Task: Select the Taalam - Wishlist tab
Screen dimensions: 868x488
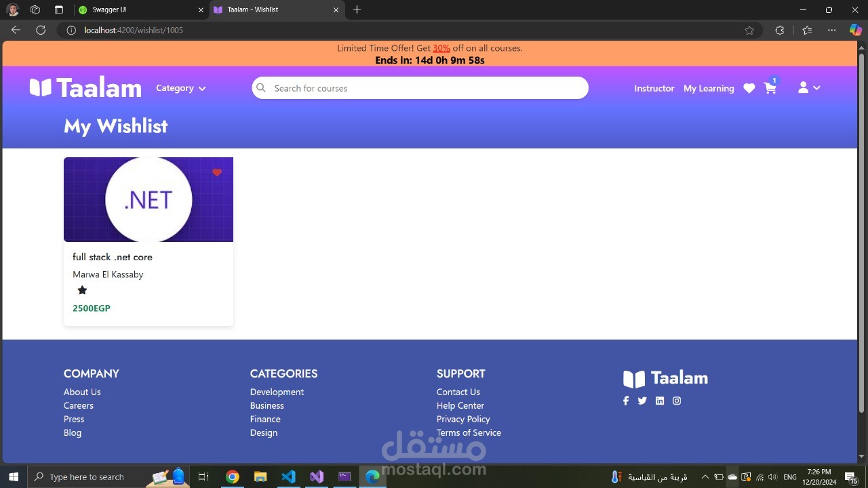Action: click(x=277, y=9)
